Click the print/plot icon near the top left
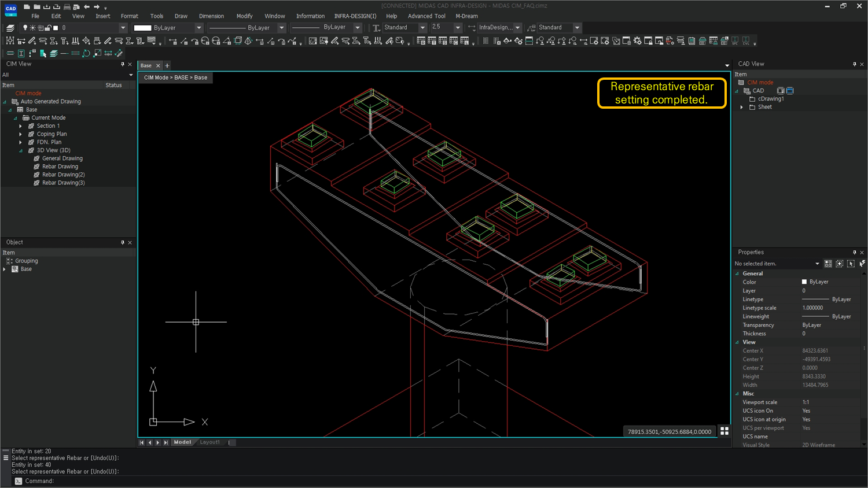The image size is (868, 488). click(67, 6)
